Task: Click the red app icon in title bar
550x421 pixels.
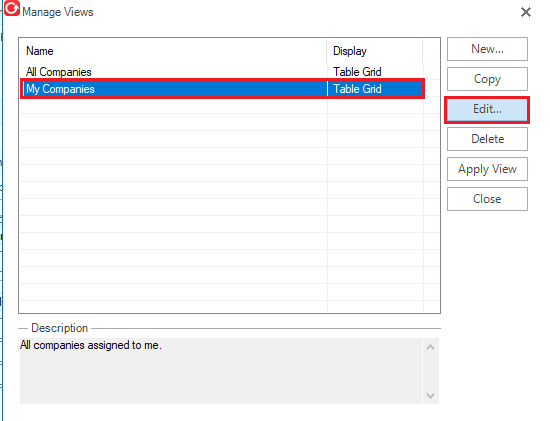Action: [x=12, y=8]
